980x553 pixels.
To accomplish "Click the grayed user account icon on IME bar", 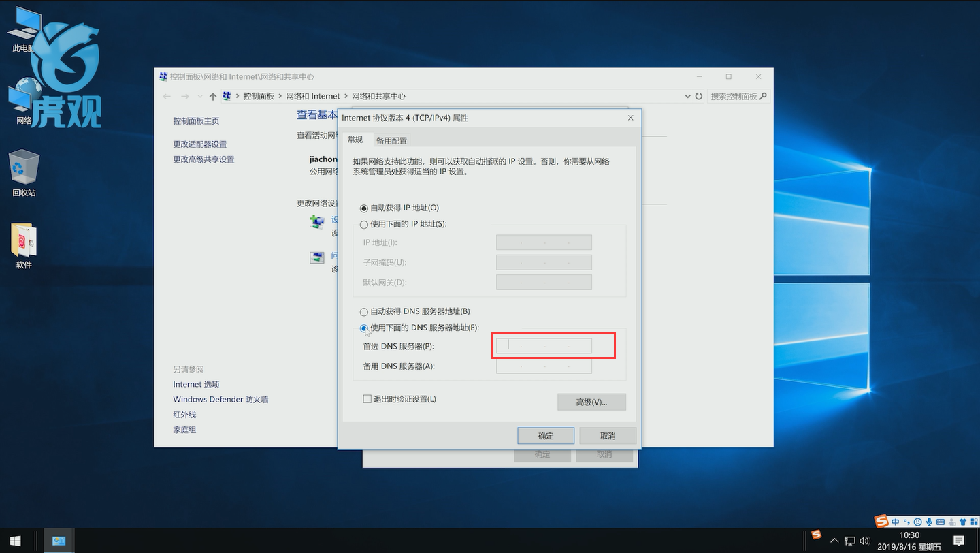I will 952,522.
